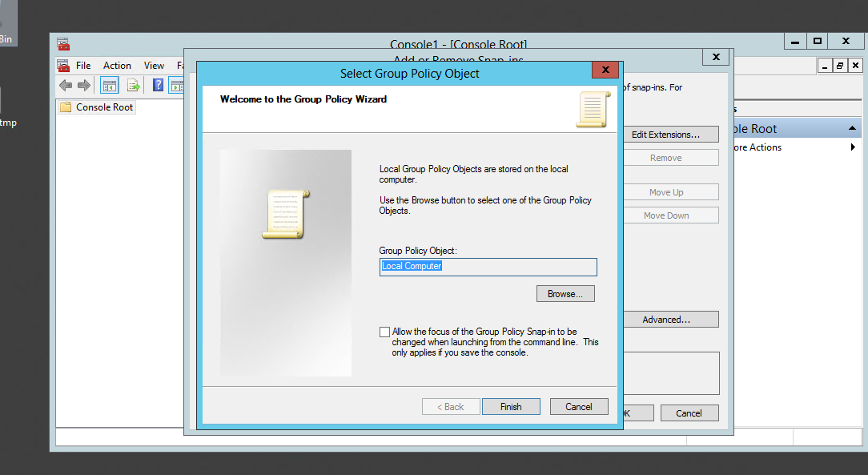
Task: Click the Show/Hide Action Pane toolbar icon
Action: 177,85
